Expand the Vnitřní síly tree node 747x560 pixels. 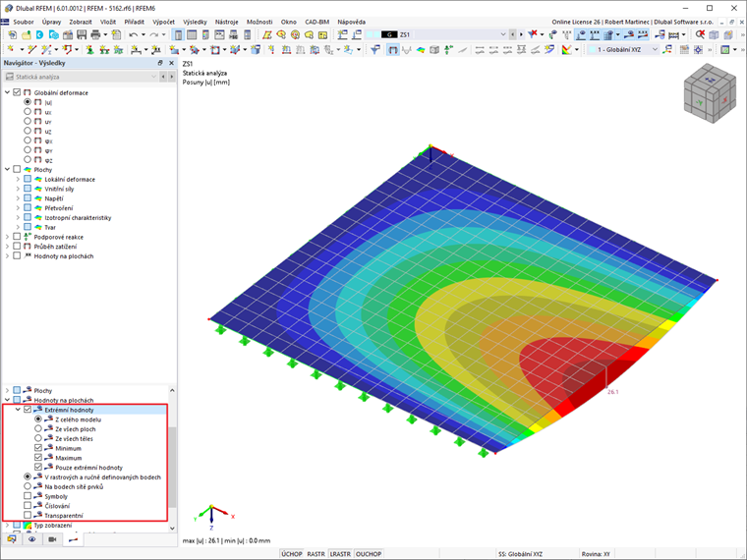(18, 189)
